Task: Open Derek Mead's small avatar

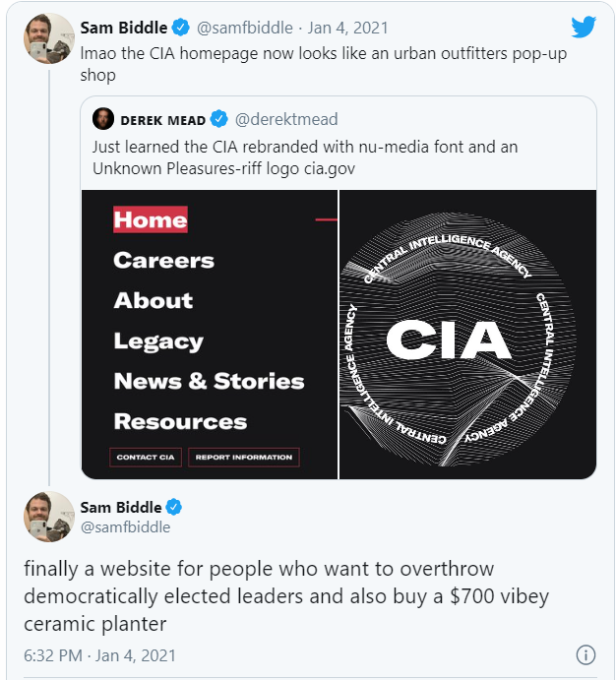Action: coord(102,120)
